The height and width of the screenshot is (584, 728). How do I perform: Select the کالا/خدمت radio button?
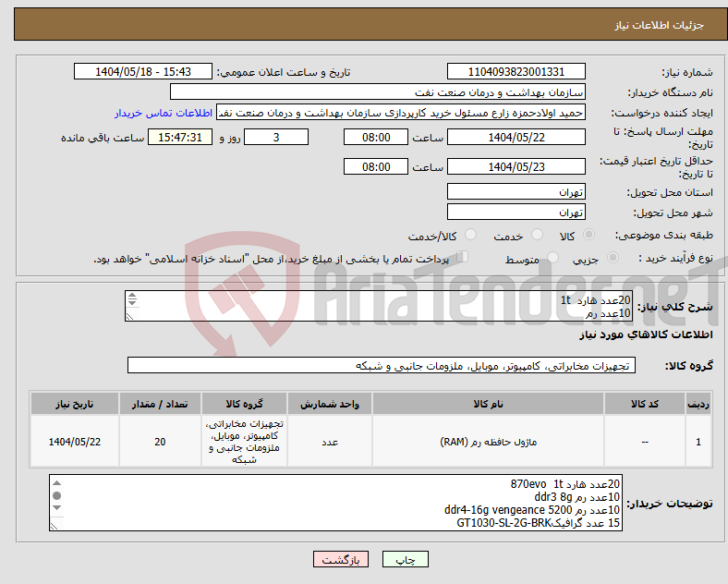tap(470, 235)
